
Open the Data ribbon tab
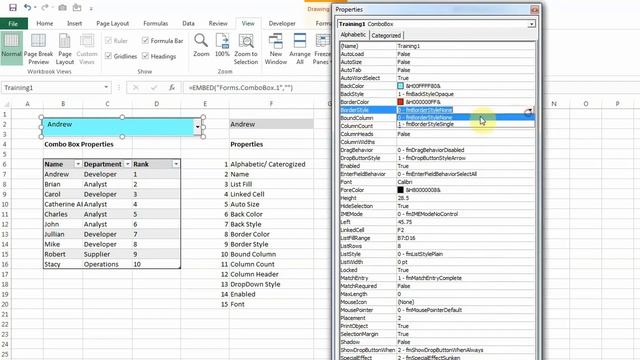point(188,24)
